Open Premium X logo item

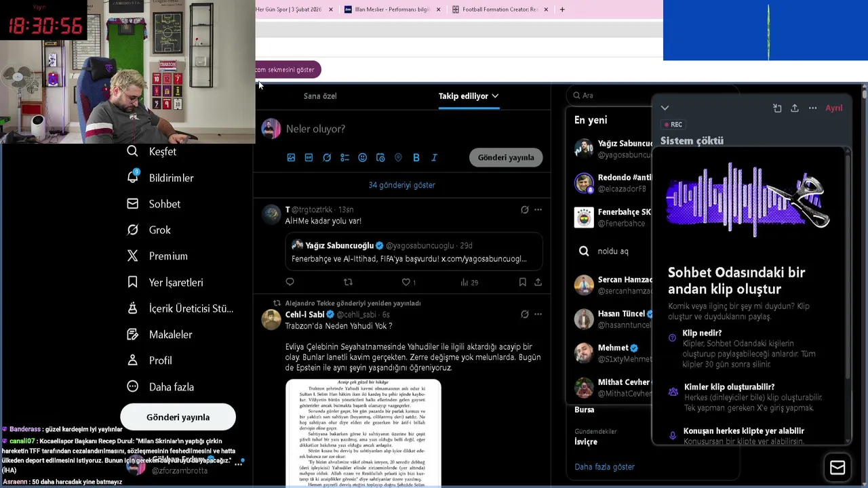coord(157,256)
